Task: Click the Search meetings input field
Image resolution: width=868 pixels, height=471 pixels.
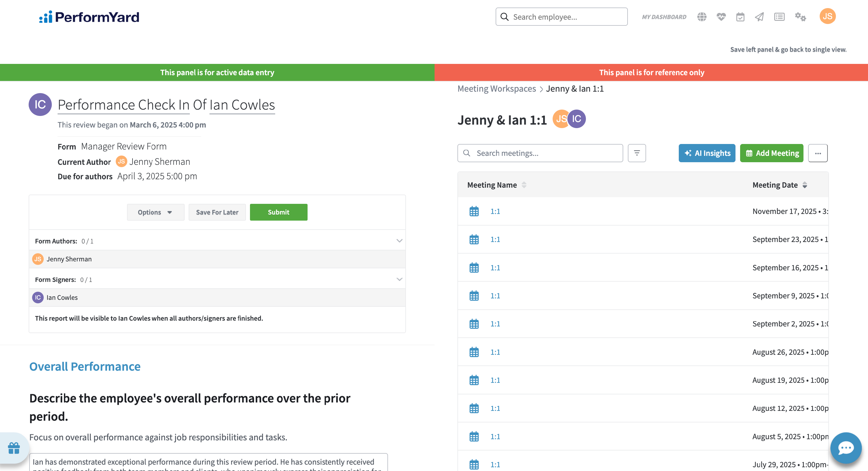Action: (546, 153)
